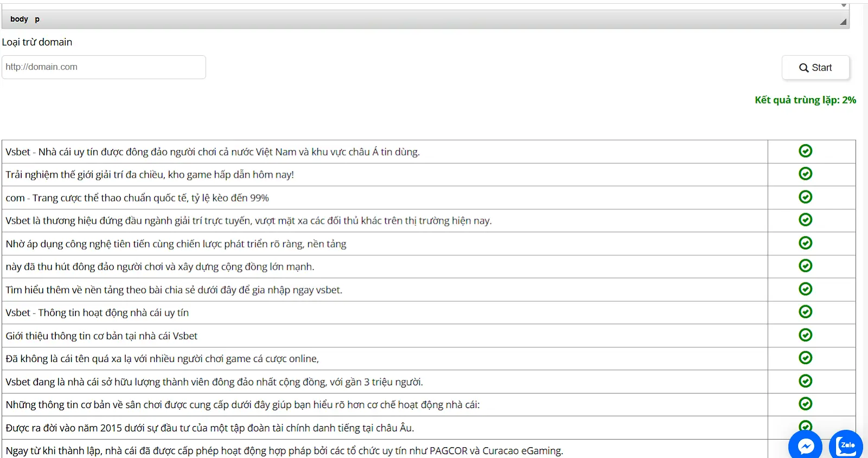Viewport: 868px width, 458px height.
Task: Click check icon on 'Nhờ áp dụng công nghệ' row
Action: [x=805, y=243]
